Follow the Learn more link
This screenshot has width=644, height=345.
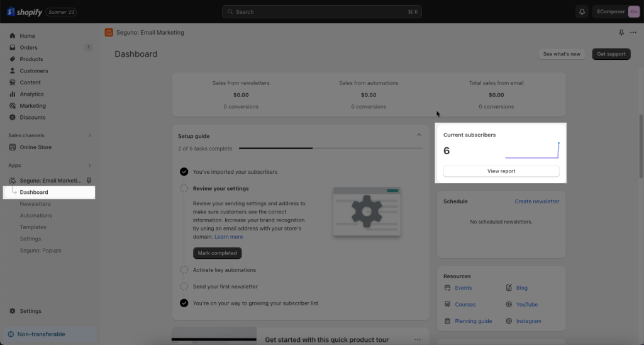coord(228,237)
